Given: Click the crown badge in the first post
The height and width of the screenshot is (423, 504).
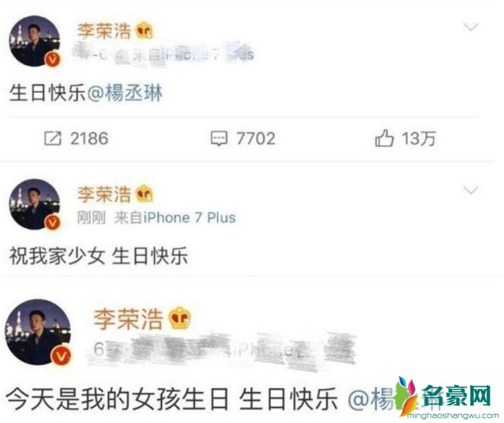Looking at the screenshot, I should coord(144,31).
